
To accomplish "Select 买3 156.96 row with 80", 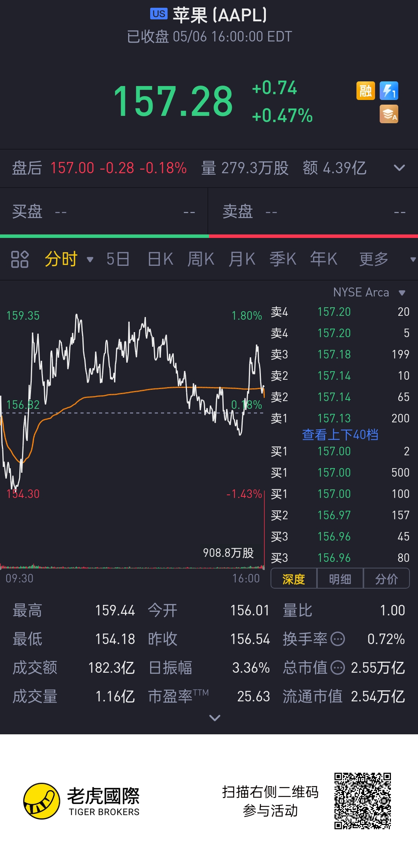I will click(x=340, y=558).
